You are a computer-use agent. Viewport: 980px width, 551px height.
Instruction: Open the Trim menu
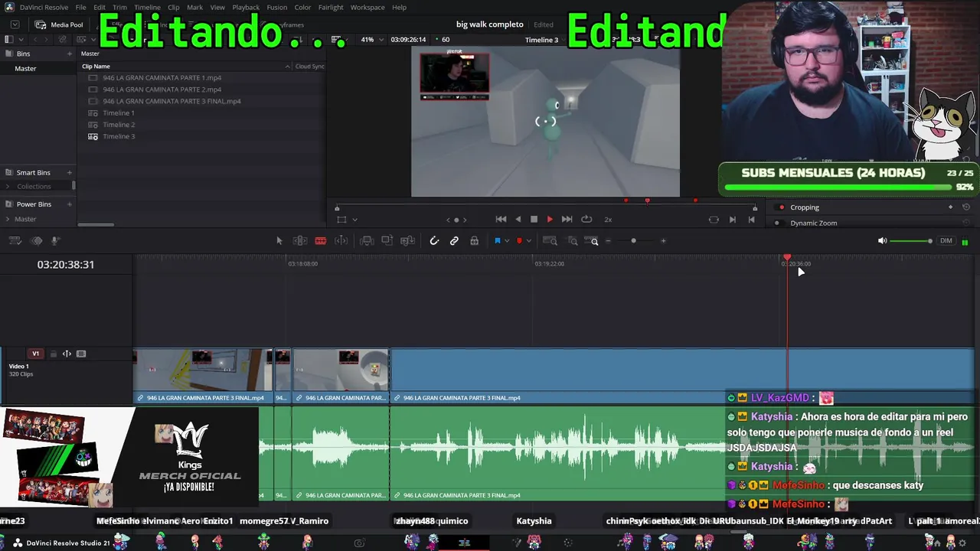click(x=119, y=8)
